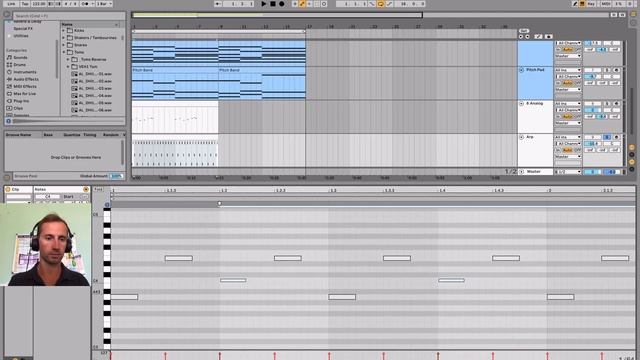This screenshot has width=640, height=360.
Task: Toggle Draw Mode pencil icon
Action: point(575,4)
